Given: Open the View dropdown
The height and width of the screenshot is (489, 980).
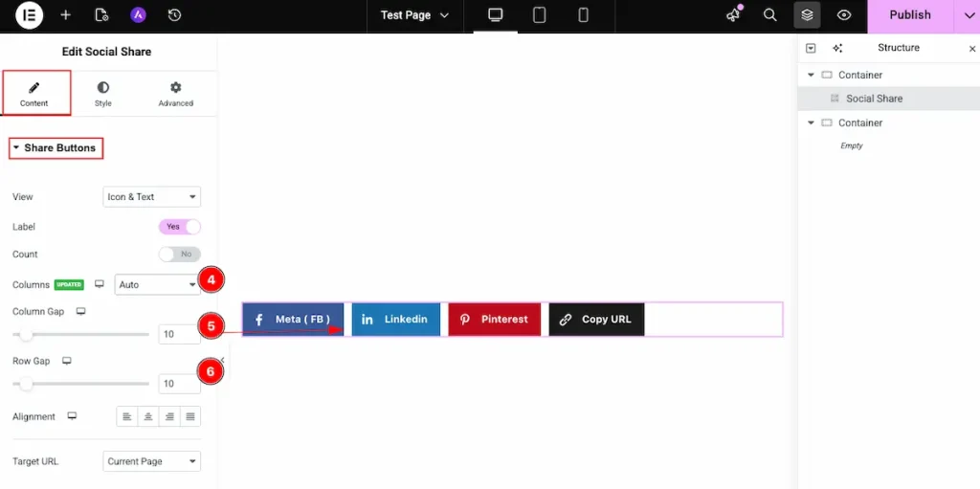Looking at the screenshot, I should (151, 196).
